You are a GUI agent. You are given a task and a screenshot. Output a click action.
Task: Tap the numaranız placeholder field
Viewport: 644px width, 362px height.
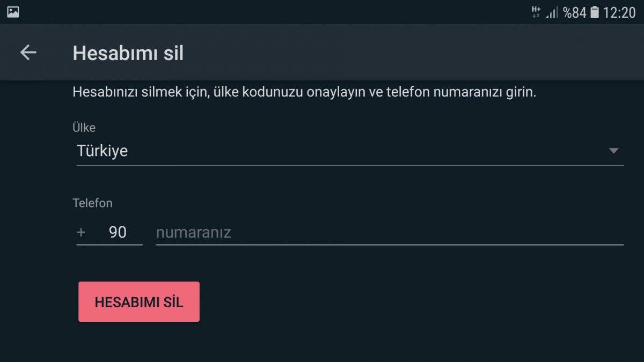(x=193, y=232)
